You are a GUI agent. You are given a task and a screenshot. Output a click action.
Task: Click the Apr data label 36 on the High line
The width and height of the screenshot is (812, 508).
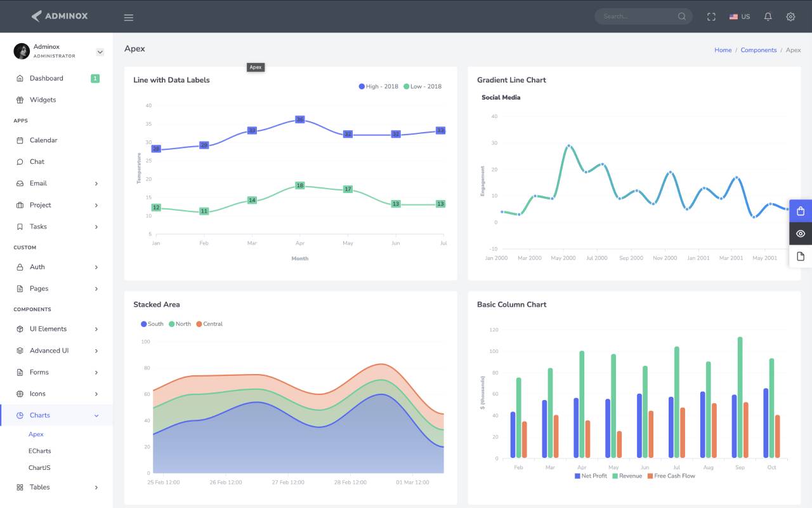coord(300,119)
